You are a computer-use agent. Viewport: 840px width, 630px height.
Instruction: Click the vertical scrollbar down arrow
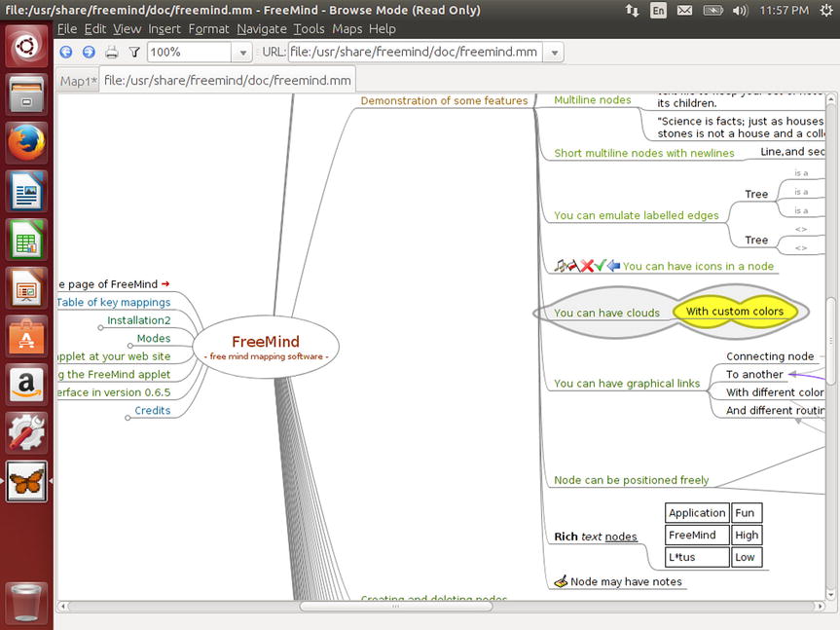[x=830, y=594]
